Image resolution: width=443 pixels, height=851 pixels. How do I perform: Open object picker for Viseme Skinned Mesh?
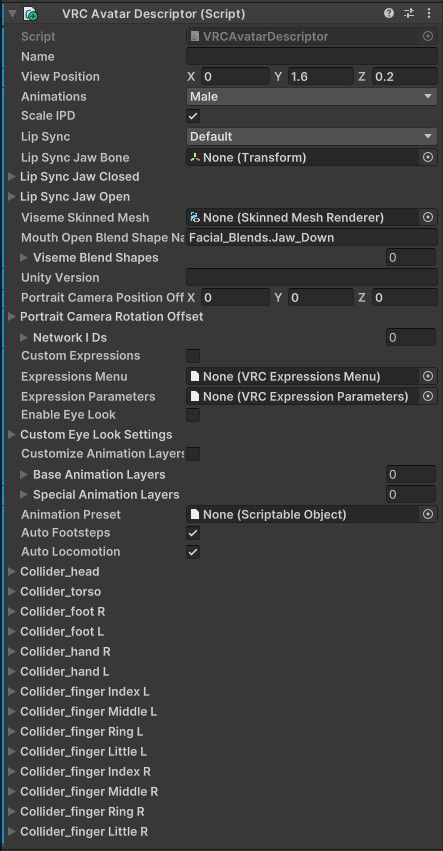tap(428, 217)
